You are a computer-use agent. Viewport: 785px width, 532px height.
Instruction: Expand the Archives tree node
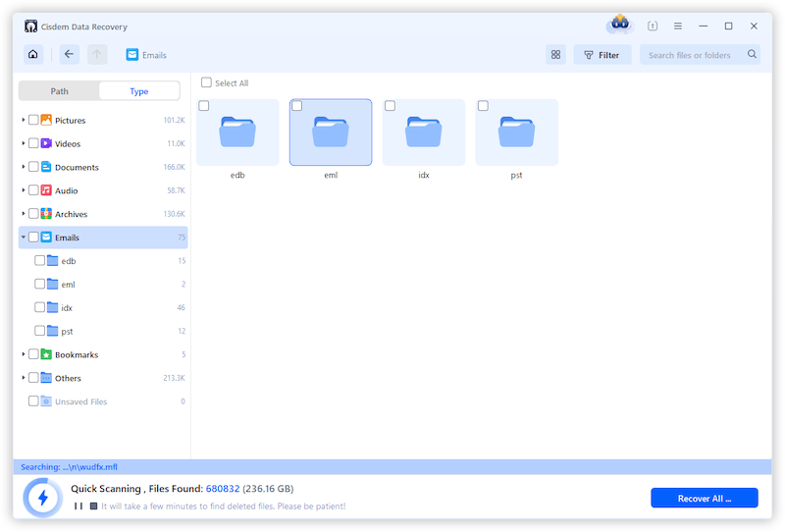pyautogui.click(x=23, y=214)
